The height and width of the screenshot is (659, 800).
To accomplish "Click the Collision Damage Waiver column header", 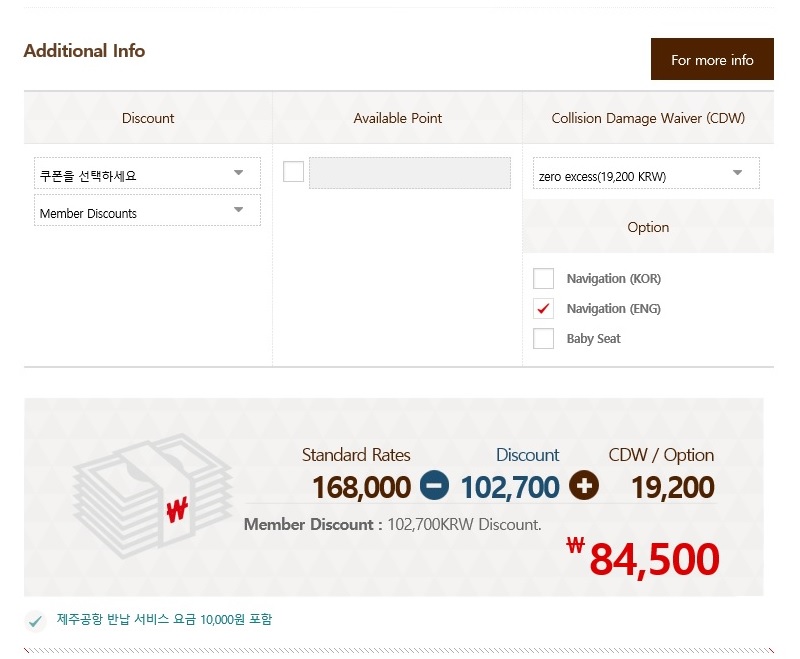I will point(648,118).
